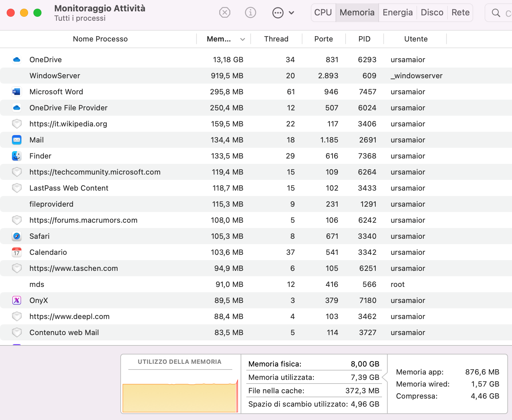Viewport: 512px width, 420px height.
Task: Click the File nella cache 372,3 MB value
Action: [362, 391]
